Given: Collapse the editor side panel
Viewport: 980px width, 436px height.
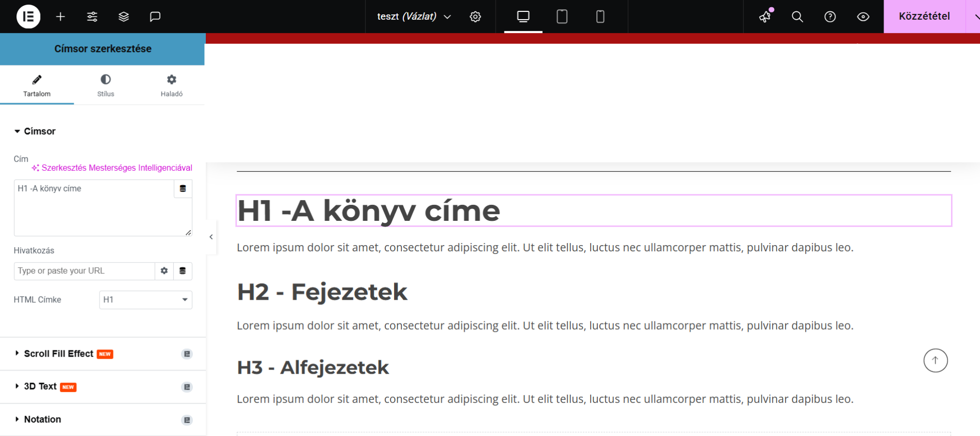Looking at the screenshot, I should coord(211,237).
